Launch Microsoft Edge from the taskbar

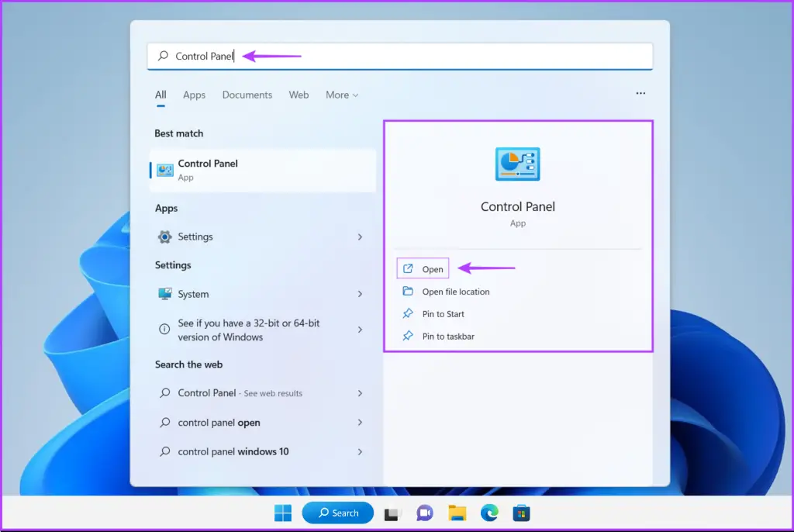488,513
